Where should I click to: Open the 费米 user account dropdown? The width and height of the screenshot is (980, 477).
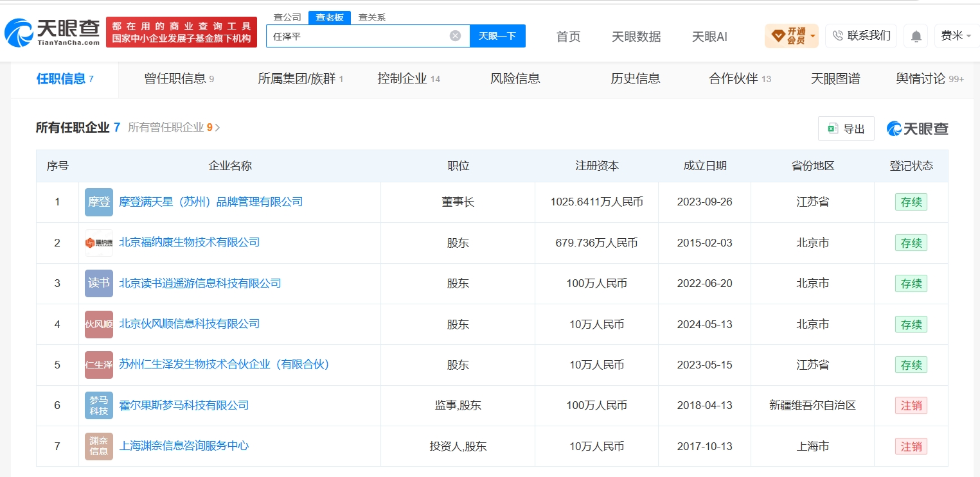[956, 36]
